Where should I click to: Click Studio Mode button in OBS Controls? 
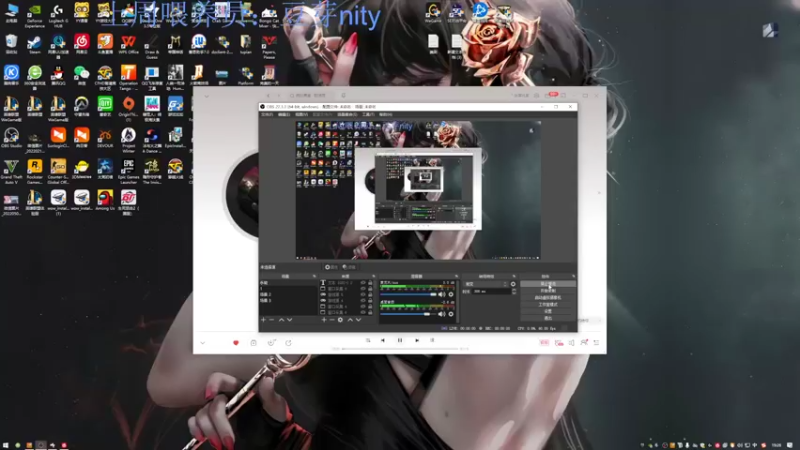click(x=548, y=305)
